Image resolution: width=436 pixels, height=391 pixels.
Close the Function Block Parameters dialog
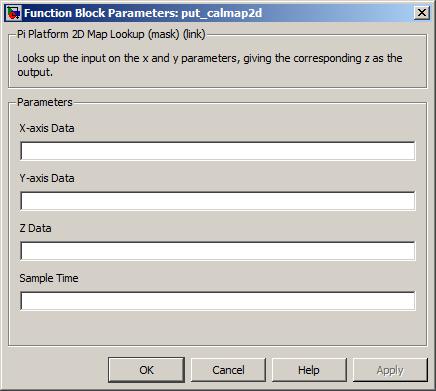pyautogui.click(x=422, y=13)
